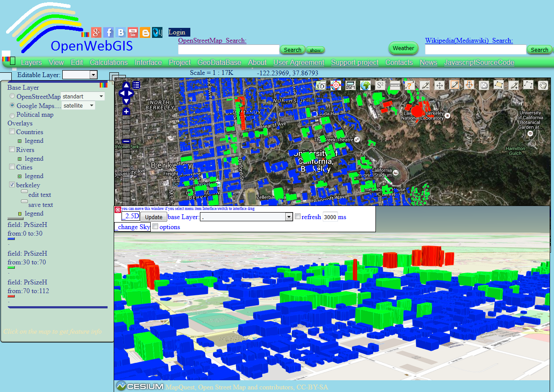Image resolution: width=554 pixels, height=392 pixels.
Task: Open the Layers menu
Action: coord(31,62)
